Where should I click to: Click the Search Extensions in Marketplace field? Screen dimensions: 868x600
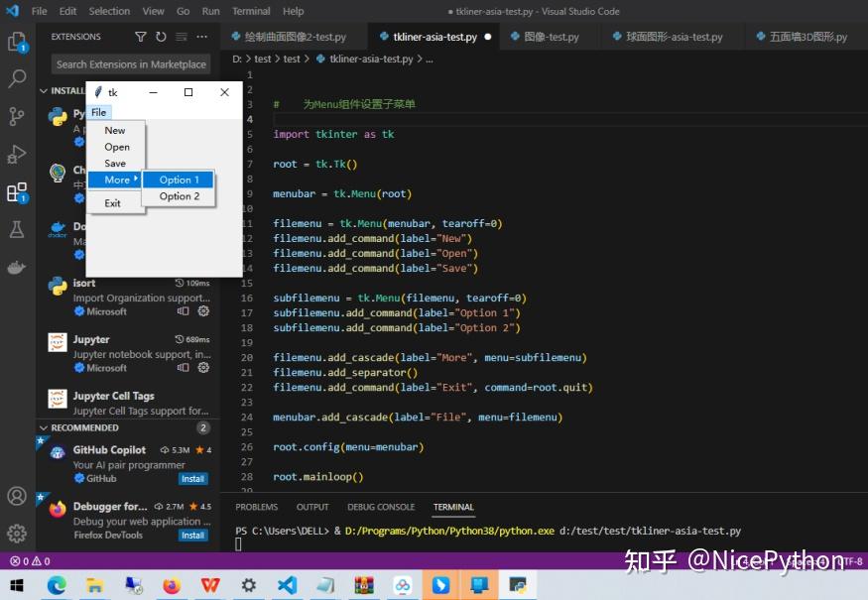click(130, 63)
